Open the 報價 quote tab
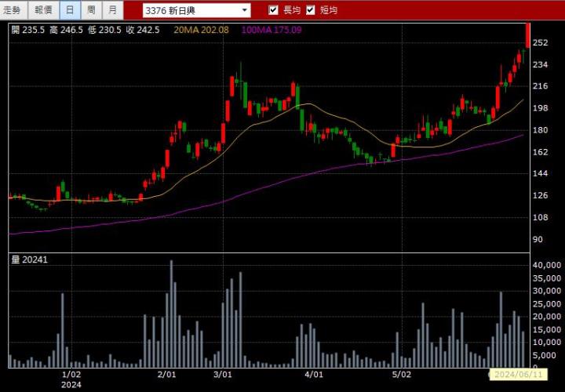Image resolution: width=565 pixels, height=392 pixels. click(x=43, y=10)
